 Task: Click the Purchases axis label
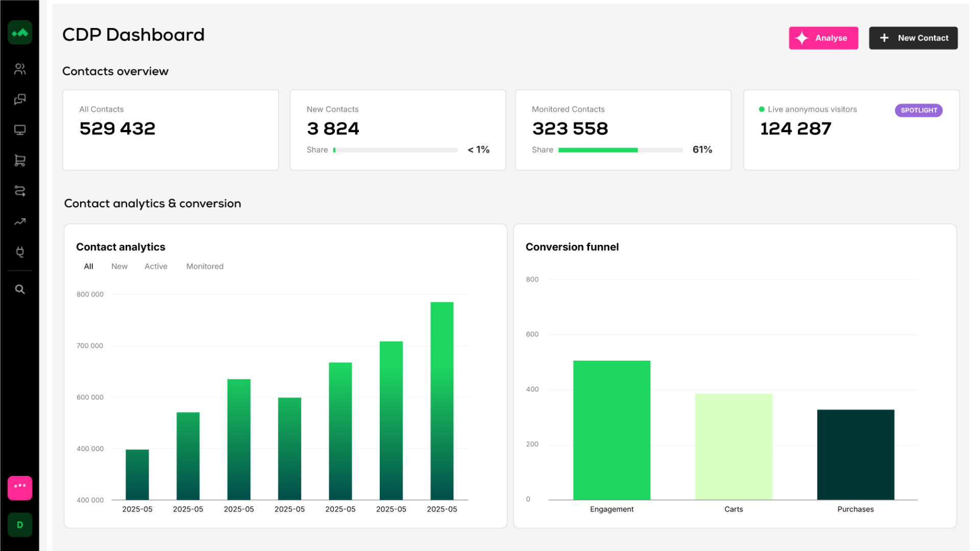point(855,509)
